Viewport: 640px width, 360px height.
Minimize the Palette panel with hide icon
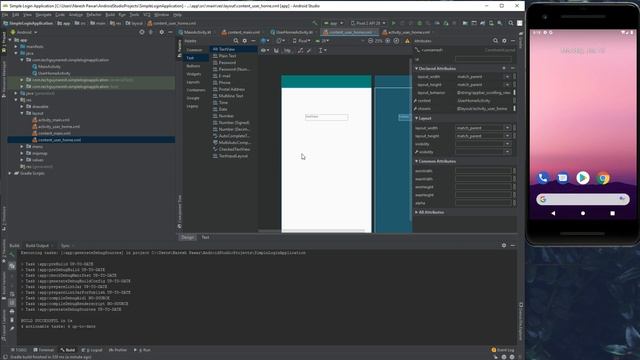(253, 41)
